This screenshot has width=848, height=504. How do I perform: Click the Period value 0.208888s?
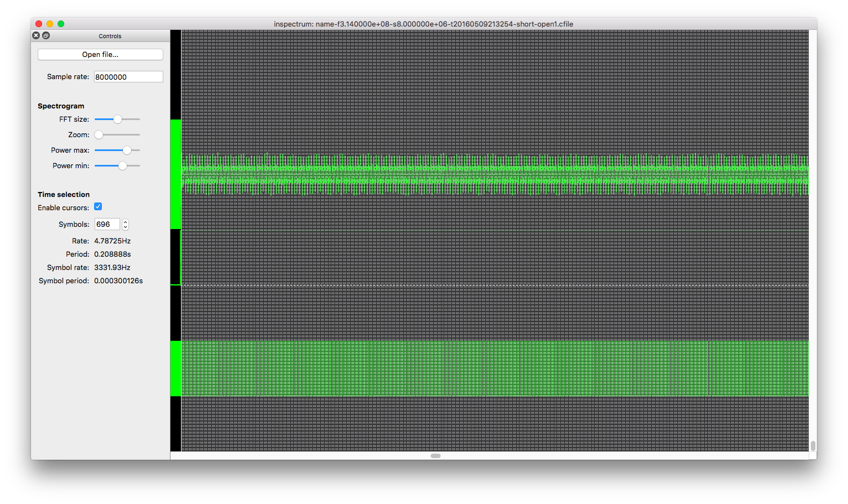point(112,254)
